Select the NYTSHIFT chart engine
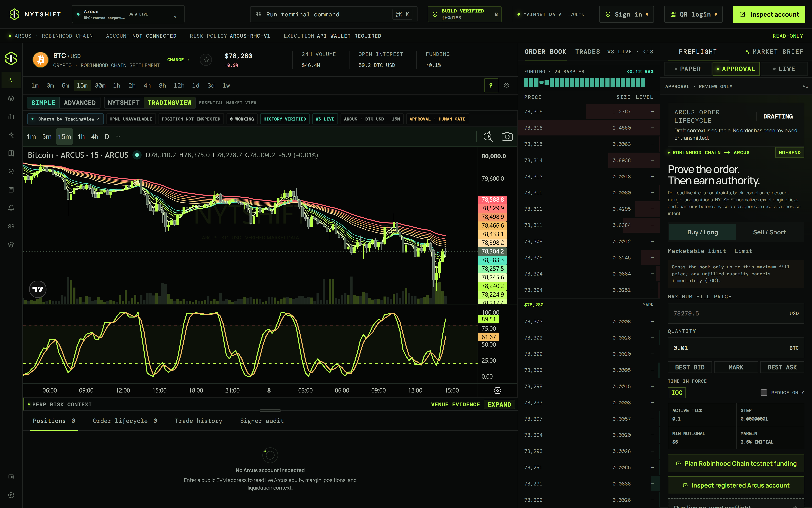Viewport: 812px width, 508px height. point(124,103)
